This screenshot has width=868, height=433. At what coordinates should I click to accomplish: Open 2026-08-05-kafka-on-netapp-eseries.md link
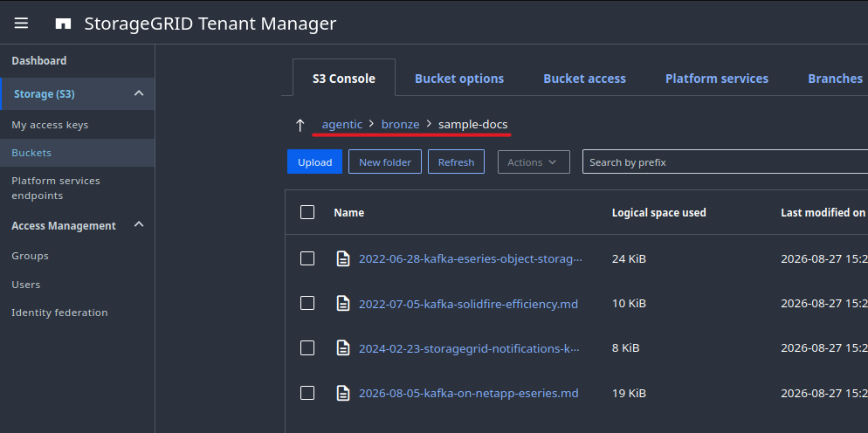pos(468,394)
